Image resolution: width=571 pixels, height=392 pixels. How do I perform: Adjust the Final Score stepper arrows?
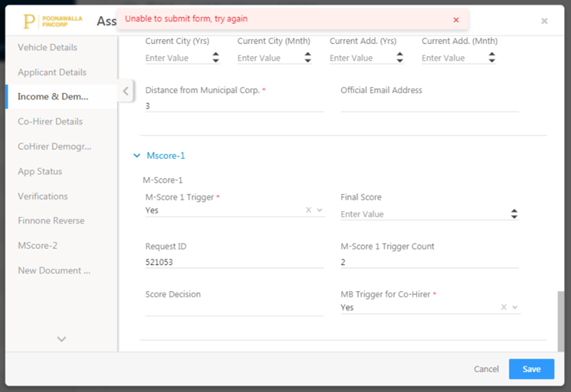coord(514,214)
